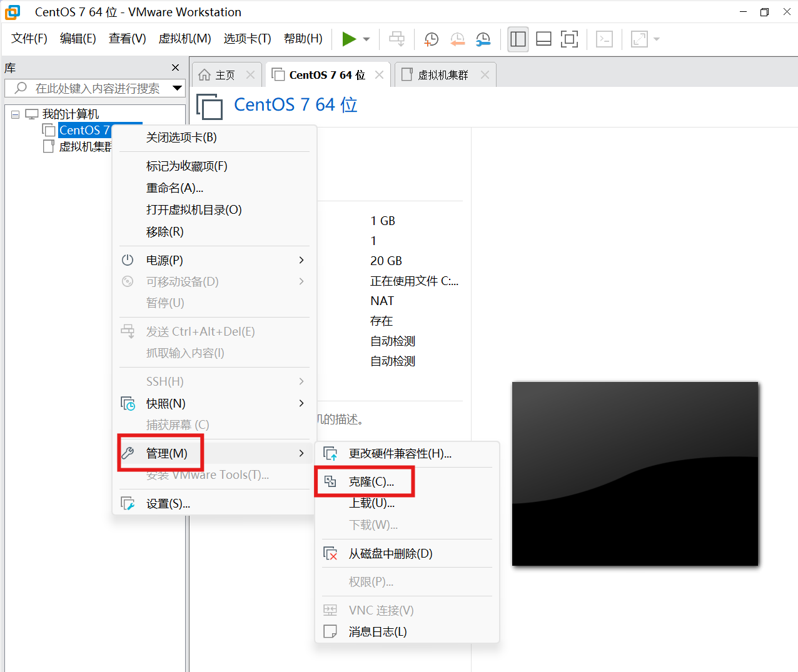
Task: Click the revert to snapshot toolbar icon
Action: tap(457, 39)
